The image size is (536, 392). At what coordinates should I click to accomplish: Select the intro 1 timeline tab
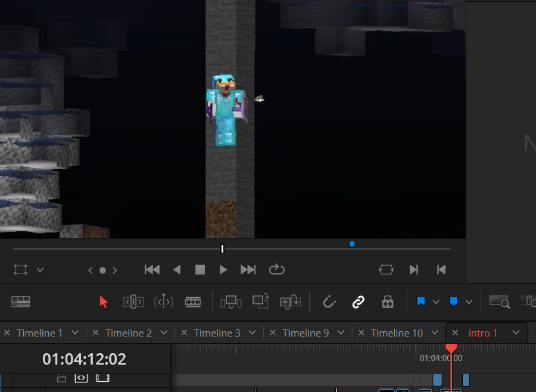(482, 333)
